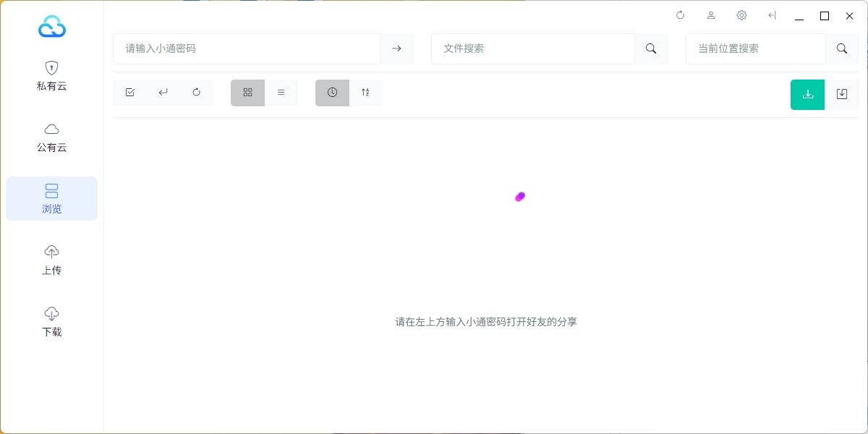This screenshot has height=434, width=868.
Task: Click the 请输入小通密码 input field
Action: coord(246,48)
